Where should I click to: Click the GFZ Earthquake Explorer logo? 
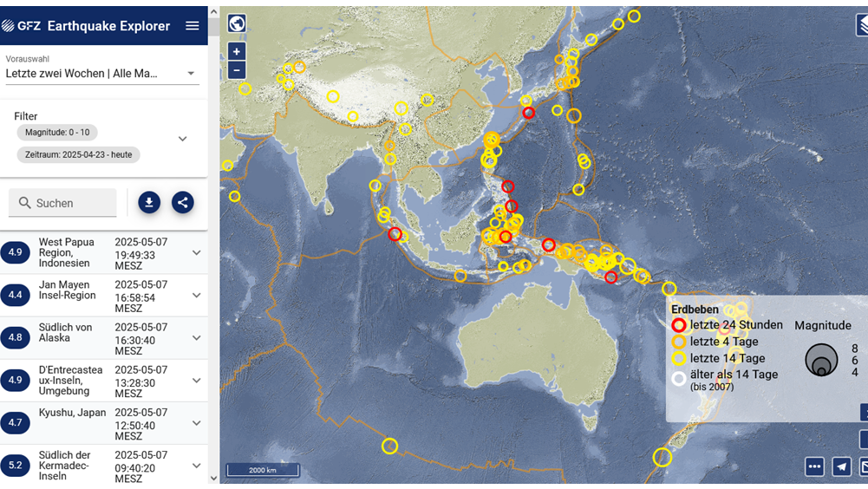86,26
